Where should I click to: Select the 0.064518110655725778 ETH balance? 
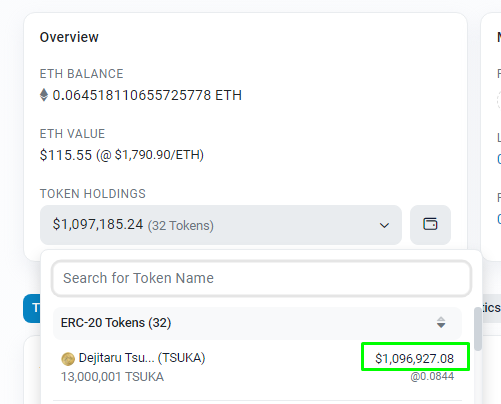tap(147, 95)
